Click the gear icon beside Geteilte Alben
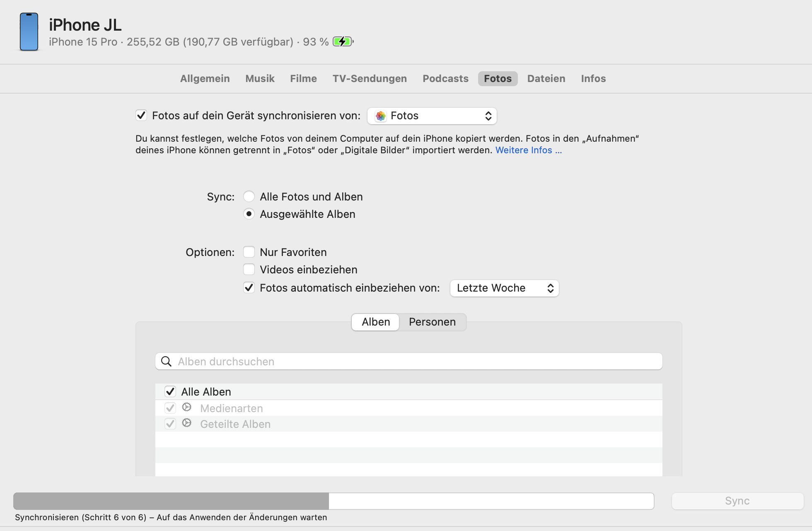 187,423
